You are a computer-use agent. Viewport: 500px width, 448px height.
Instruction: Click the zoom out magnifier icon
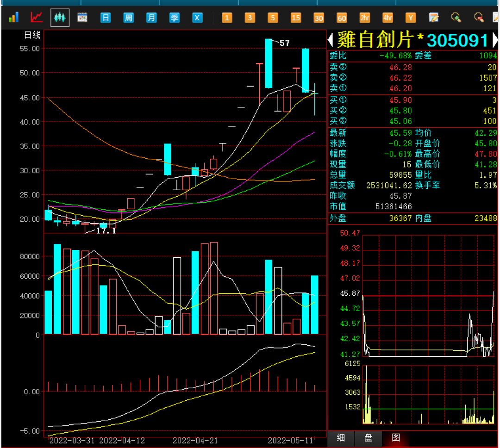tap(479, 18)
